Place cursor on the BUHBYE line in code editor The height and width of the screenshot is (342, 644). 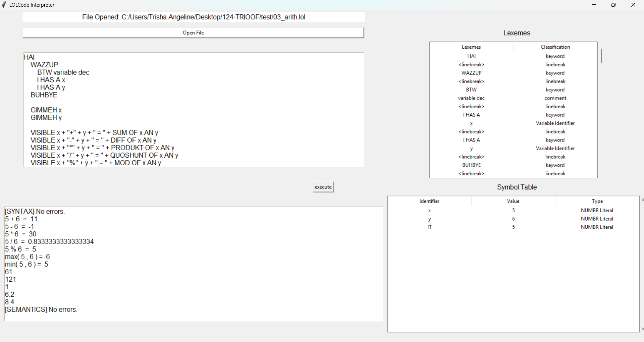pyautogui.click(x=44, y=95)
